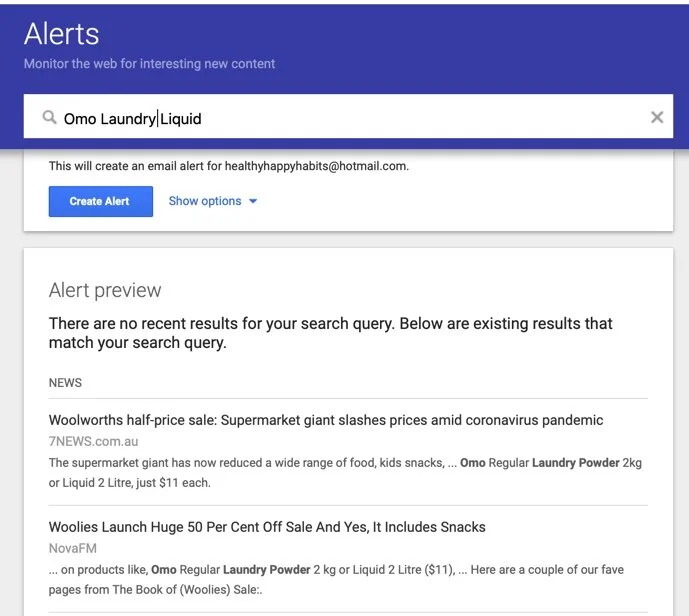Click the Alert preview heading
The width and height of the screenshot is (689, 616).
(x=105, y=290)
